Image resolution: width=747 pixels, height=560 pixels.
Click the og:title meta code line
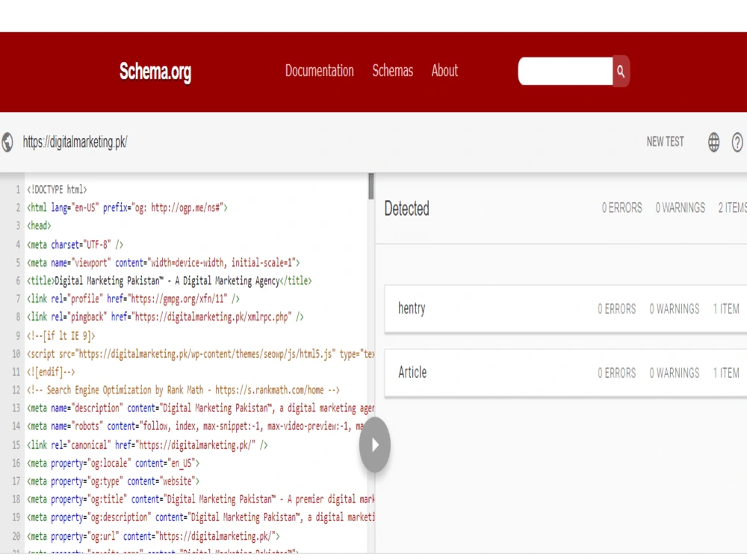pyautogui.click(x=200, y=499)
